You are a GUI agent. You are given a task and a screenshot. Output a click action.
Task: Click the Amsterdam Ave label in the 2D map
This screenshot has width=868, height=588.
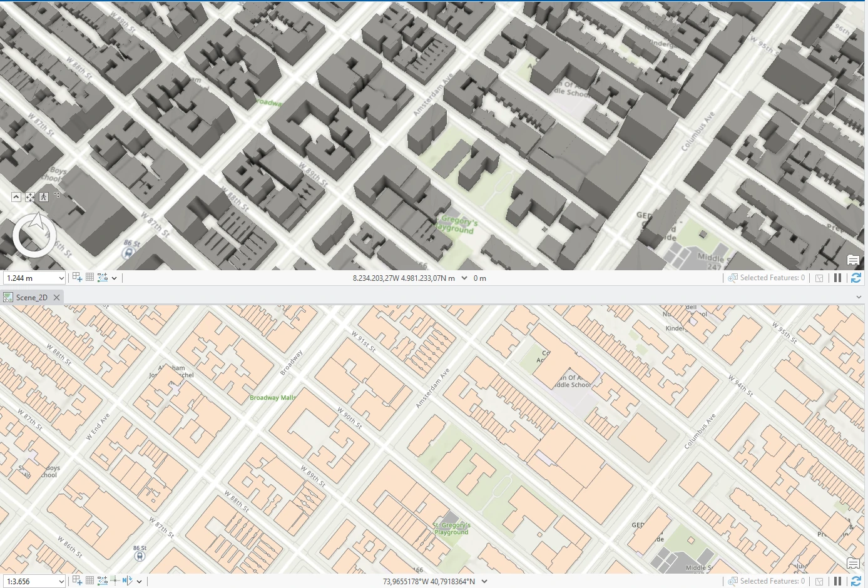432,389
